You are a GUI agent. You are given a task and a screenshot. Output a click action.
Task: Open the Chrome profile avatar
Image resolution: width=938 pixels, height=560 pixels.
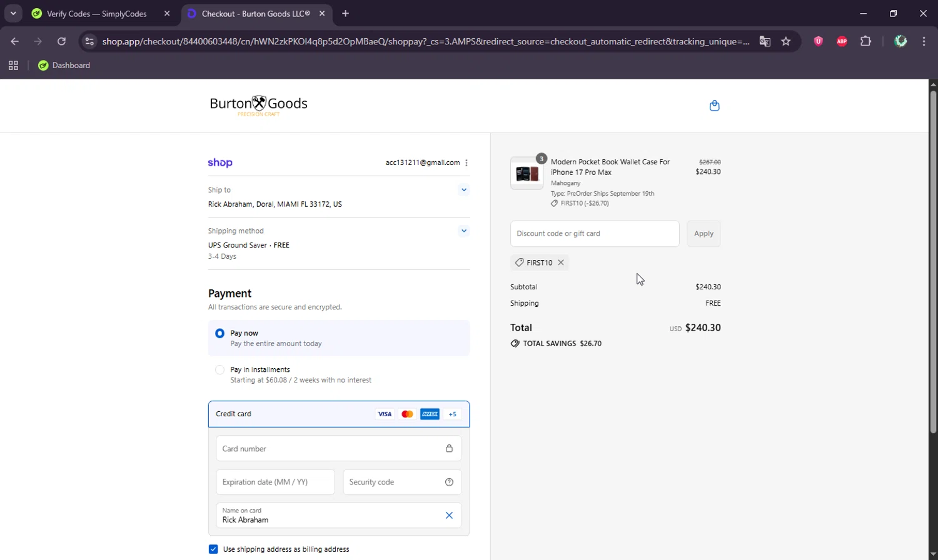point(900,41)
